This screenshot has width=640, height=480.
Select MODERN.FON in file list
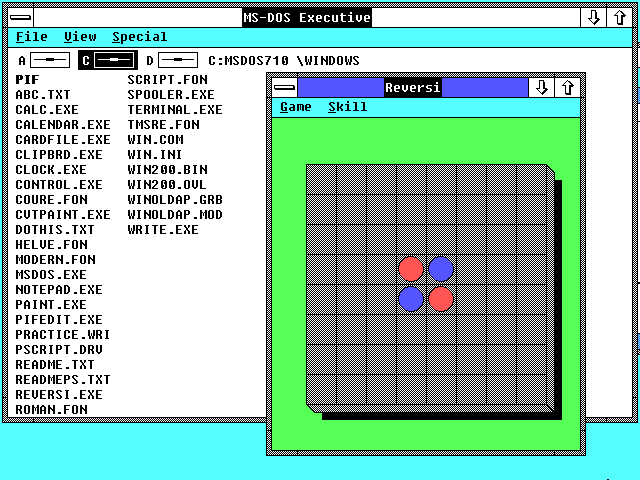coord(56,260)
